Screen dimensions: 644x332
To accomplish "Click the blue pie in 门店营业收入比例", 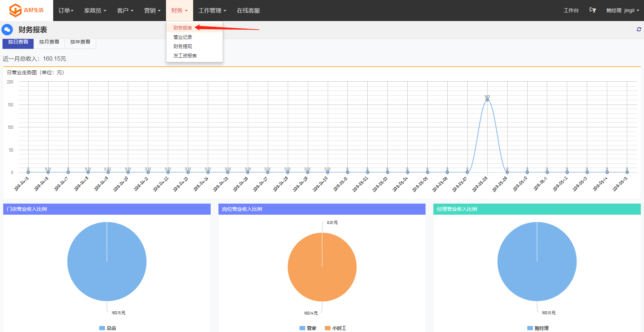I will (x=107, y=261).
